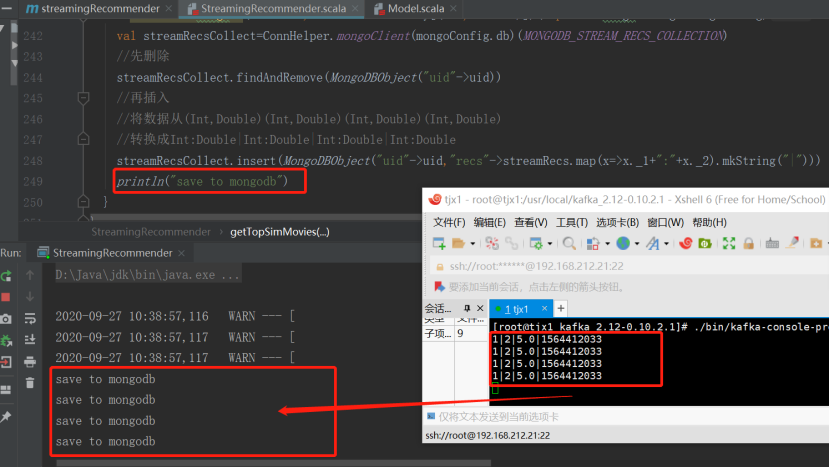
Task: Add new Xshell tab with plus button
Action: 561,308
